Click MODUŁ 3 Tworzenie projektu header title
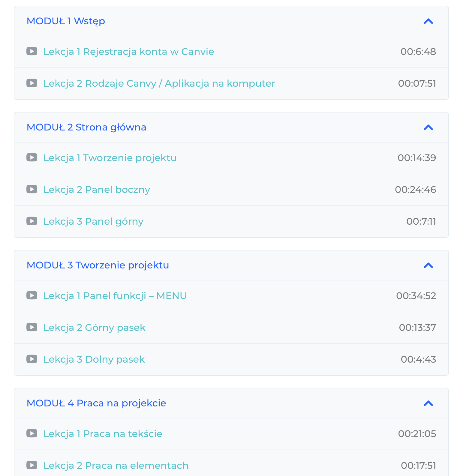The width and height of the screenshot is (457, 476). pyautogui.click(x=98, y=265)
